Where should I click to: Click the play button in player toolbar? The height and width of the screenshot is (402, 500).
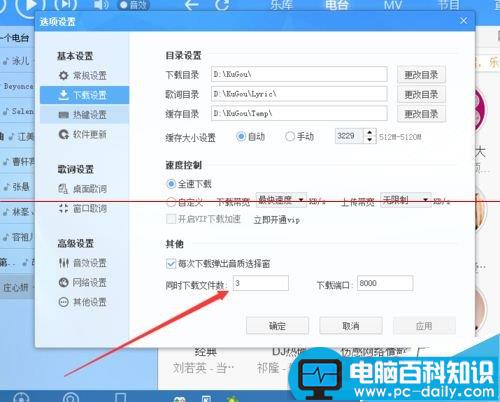[x=31, y=5]
